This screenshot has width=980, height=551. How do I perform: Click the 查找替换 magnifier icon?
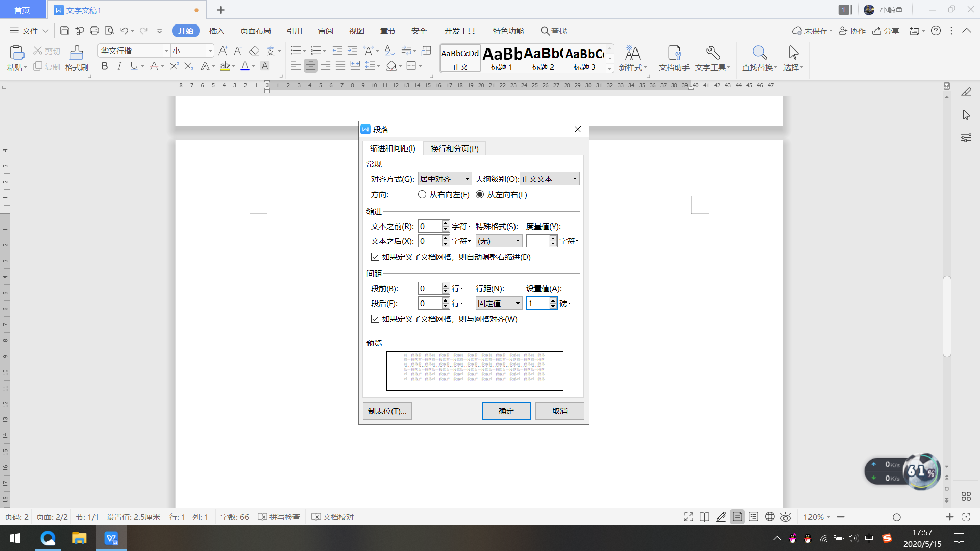[759, 53]
